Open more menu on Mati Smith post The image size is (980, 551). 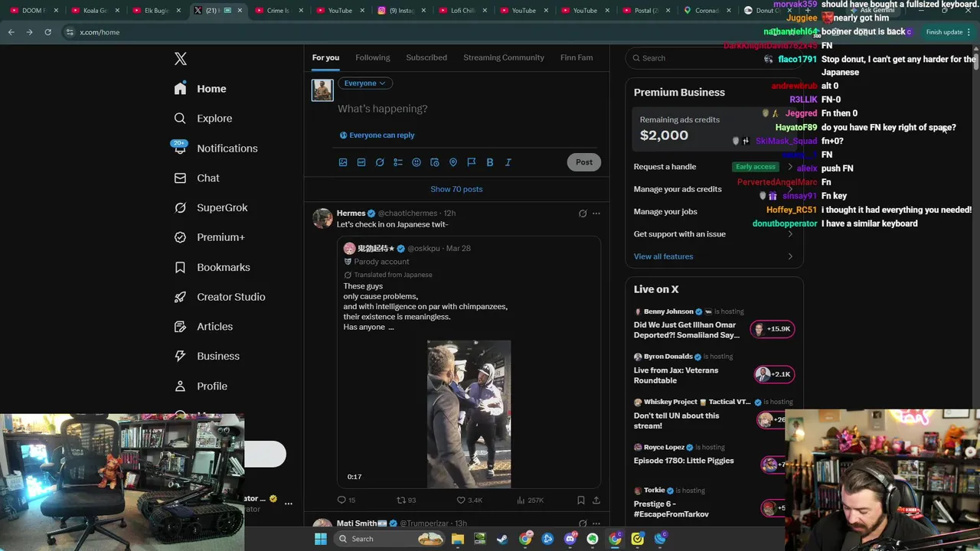pyautogui.click(x=596, y=523)
